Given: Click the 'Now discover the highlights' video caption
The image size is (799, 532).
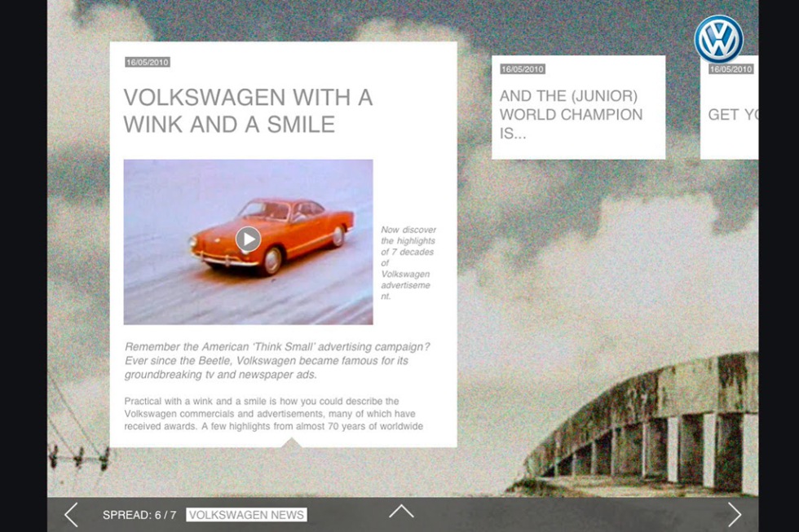Looking at the screenshot, I should 408,263.
